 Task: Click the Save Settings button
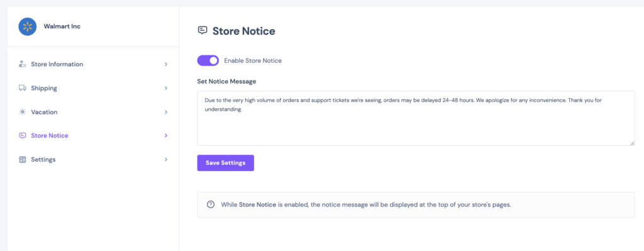(x=226, y=163)
